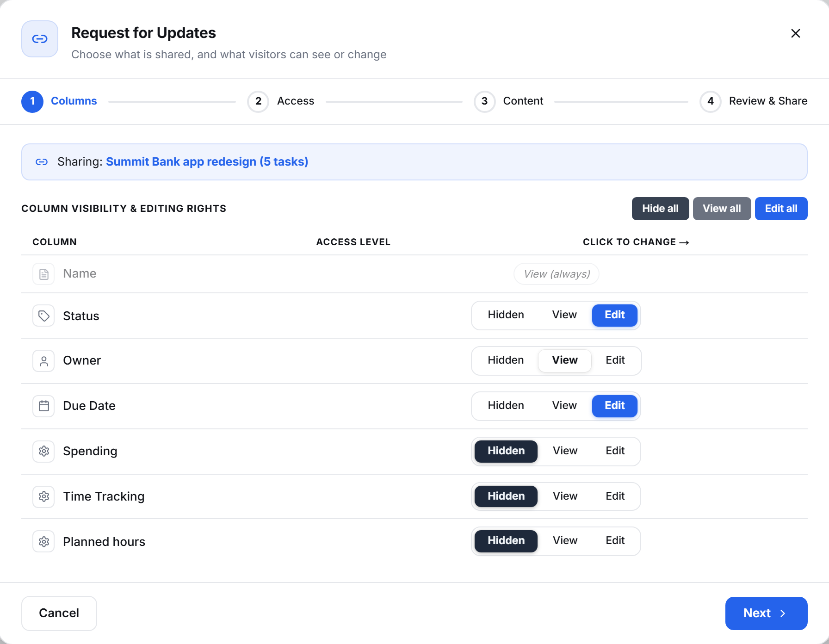This screenshot has width=829, height=644.
Task: Click the Time Tracking gear icon
Action: [x=43, y=496]
